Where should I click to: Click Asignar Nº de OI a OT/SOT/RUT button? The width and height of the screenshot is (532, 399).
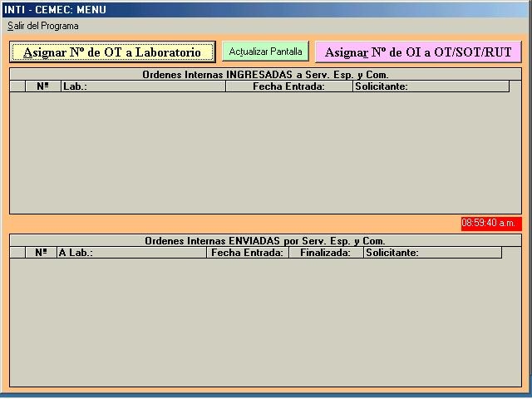[418, 52]
